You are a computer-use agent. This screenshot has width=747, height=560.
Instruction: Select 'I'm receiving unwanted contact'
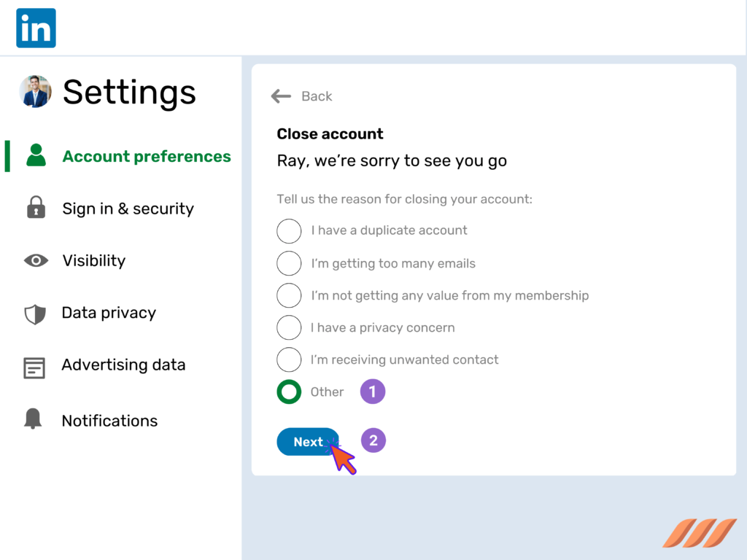tap(289, 359)
